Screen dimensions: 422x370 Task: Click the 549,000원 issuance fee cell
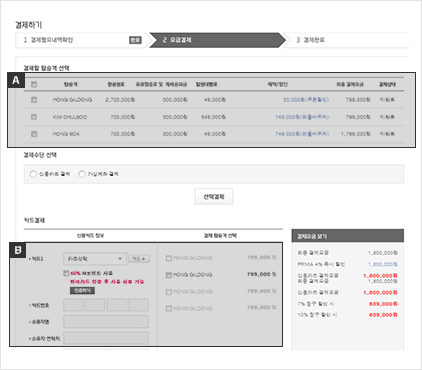click(x=213, y=117)
